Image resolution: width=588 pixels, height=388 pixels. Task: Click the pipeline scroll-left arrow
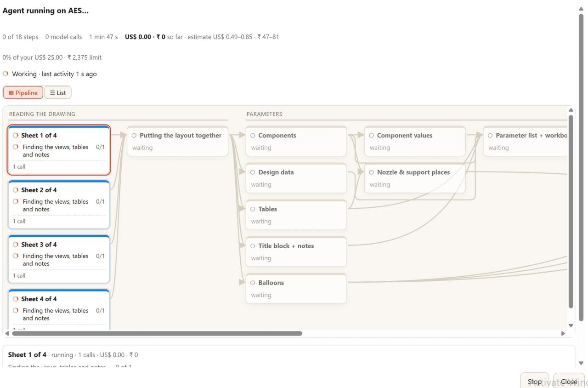click(x=6, y=333)
